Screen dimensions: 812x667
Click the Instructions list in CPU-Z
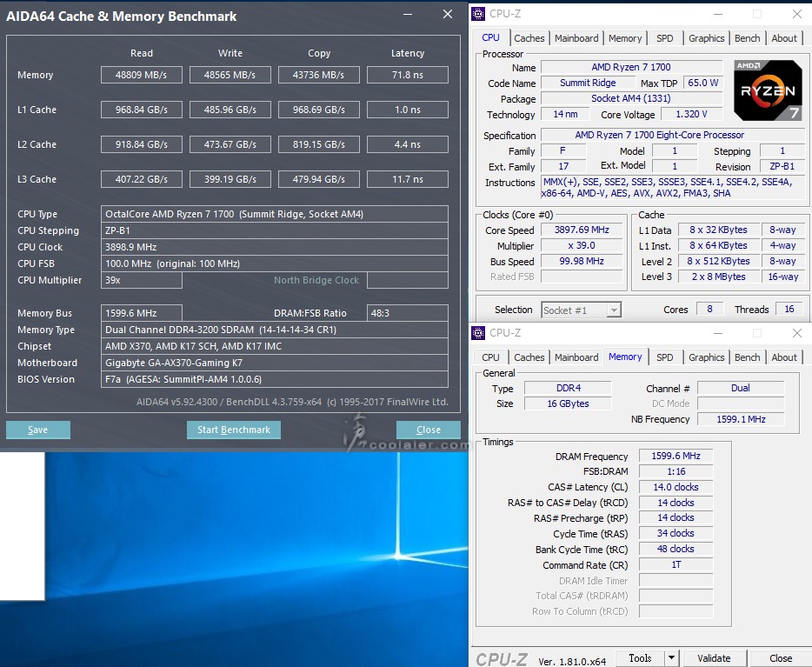click(672, 188)
